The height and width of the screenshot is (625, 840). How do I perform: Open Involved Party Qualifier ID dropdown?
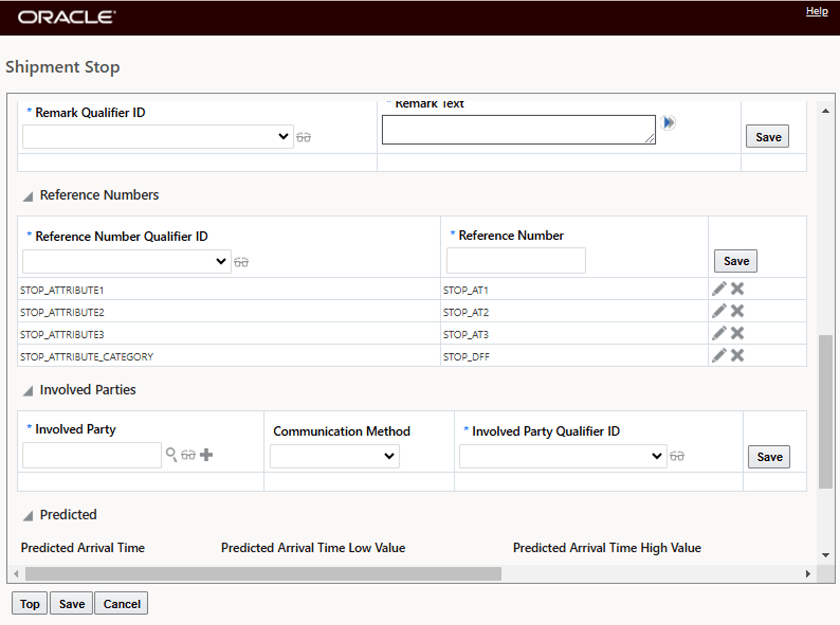(x=563, y=456)
